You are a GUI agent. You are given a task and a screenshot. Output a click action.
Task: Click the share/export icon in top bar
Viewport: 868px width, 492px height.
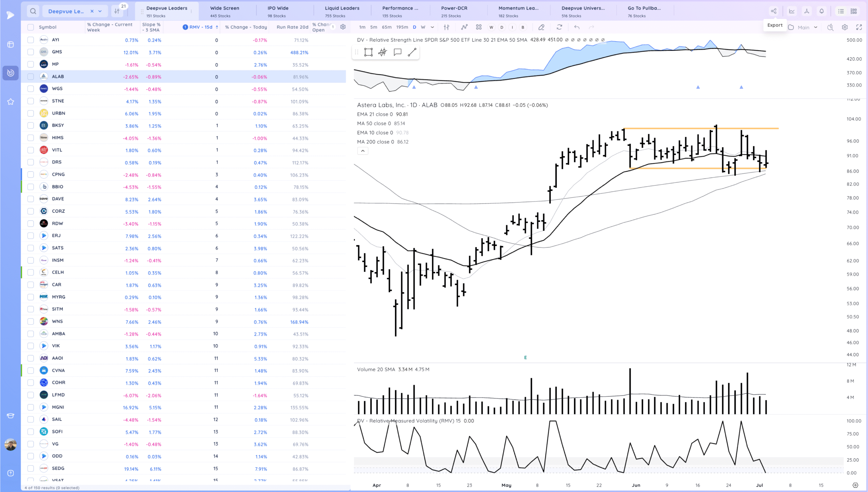click(x=773, y=11)
